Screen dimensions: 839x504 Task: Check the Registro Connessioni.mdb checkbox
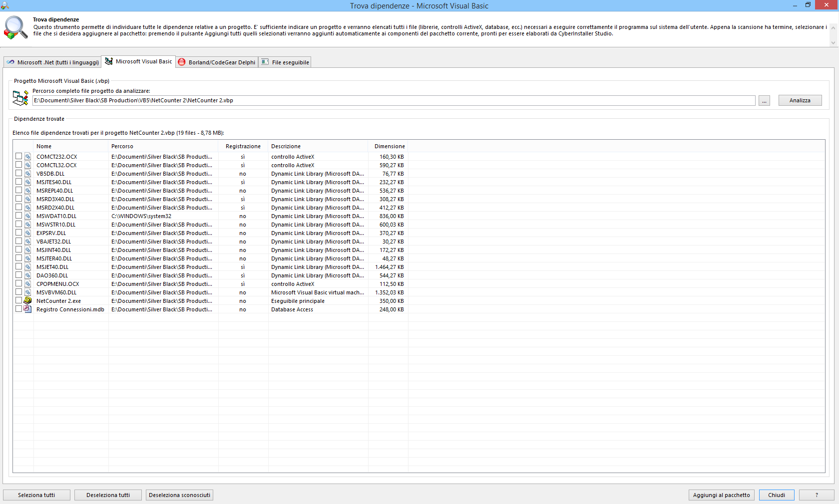point(18,309)
